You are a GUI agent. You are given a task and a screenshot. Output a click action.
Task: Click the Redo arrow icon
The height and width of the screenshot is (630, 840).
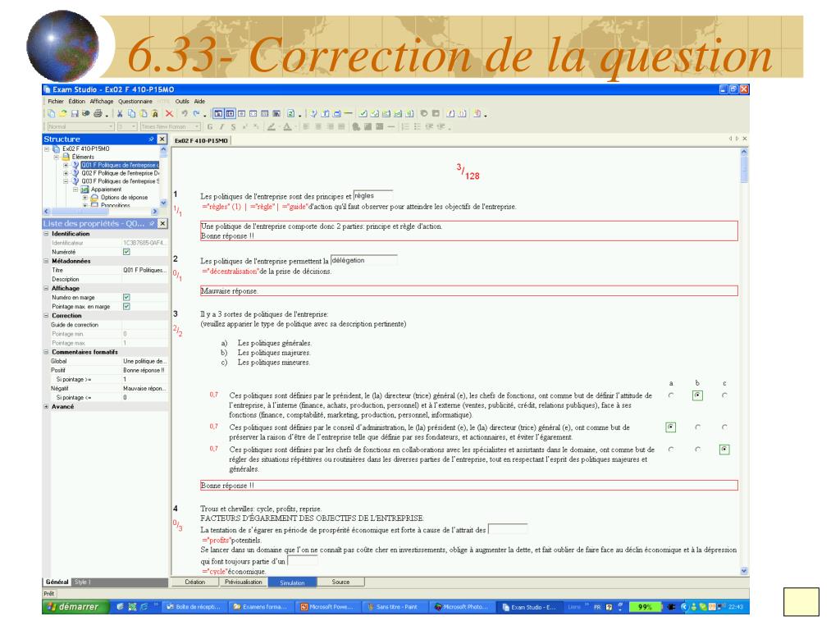coord(197,113)
